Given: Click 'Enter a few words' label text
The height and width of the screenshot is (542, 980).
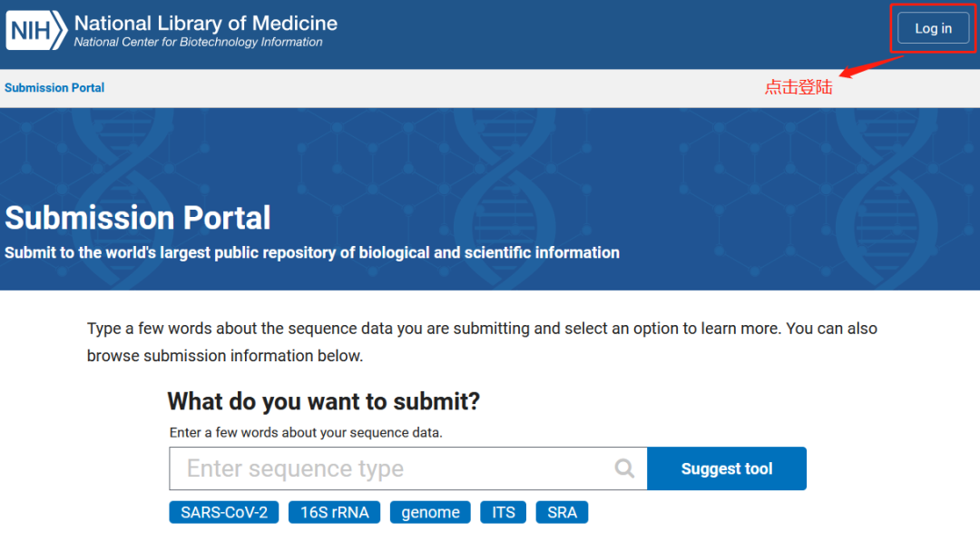Looking at the screenshot, I should pyautogui.click(x=306, y=432).
